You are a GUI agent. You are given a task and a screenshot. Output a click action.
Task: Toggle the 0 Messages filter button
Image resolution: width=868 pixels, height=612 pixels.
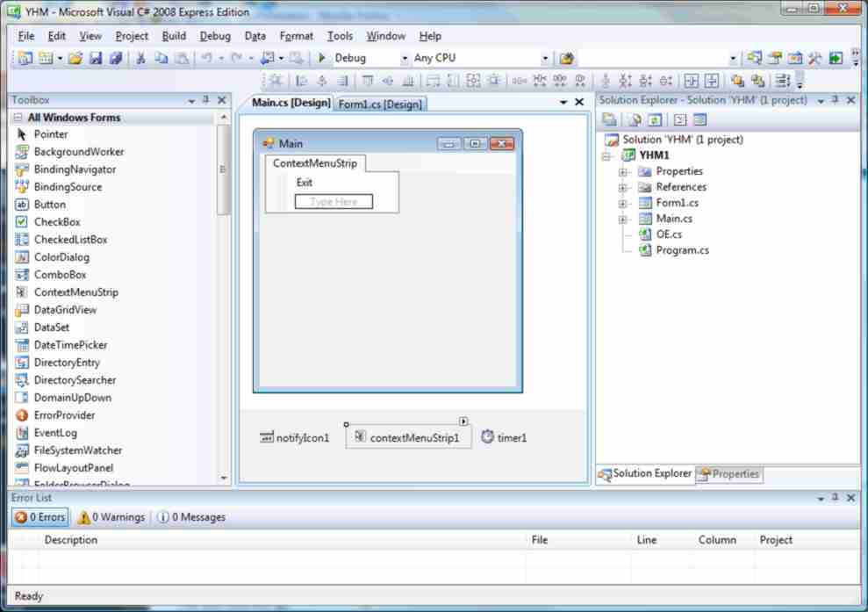pyautogui.click(x=191, y=517)
